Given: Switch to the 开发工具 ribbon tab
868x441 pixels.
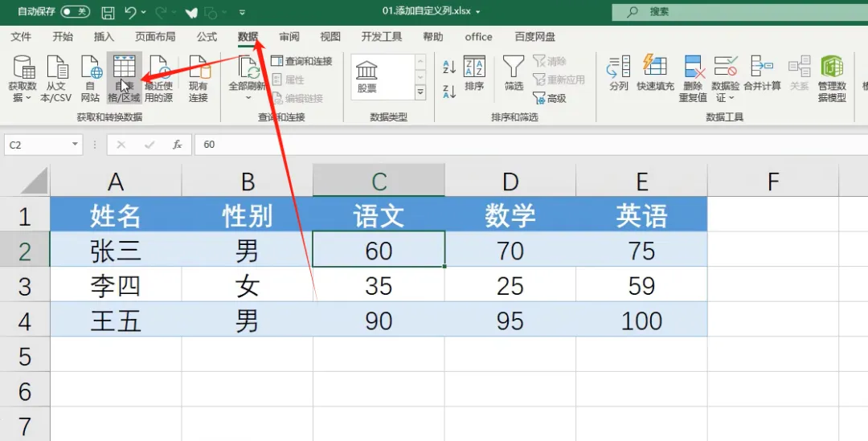Looking at the screenshot, I should (382, 36).
